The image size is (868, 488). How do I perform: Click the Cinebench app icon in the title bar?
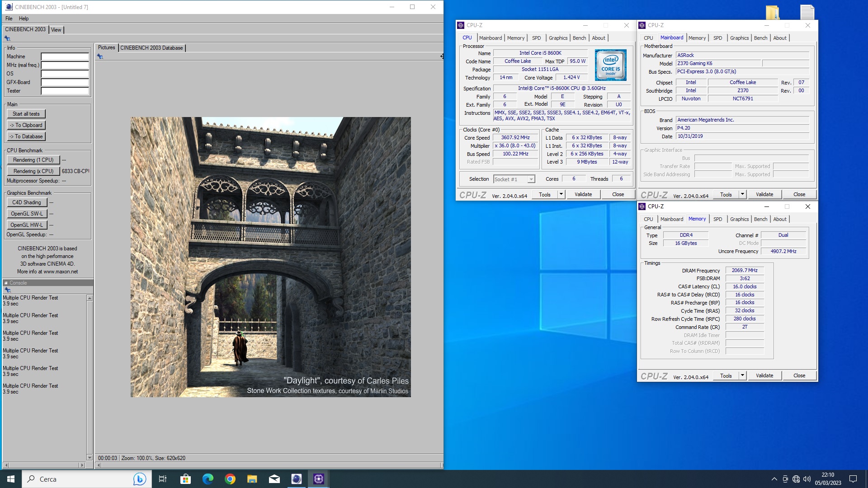pyautogui.click(x=9, y=7)
